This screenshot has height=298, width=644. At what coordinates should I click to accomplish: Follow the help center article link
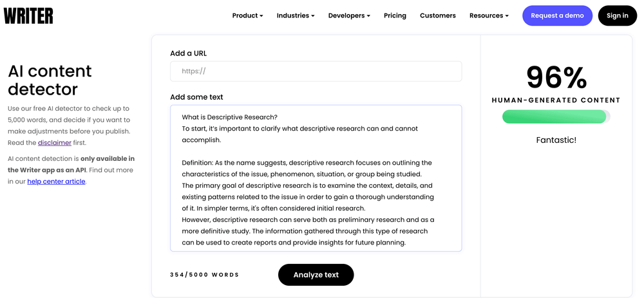[x=56, y=182]
